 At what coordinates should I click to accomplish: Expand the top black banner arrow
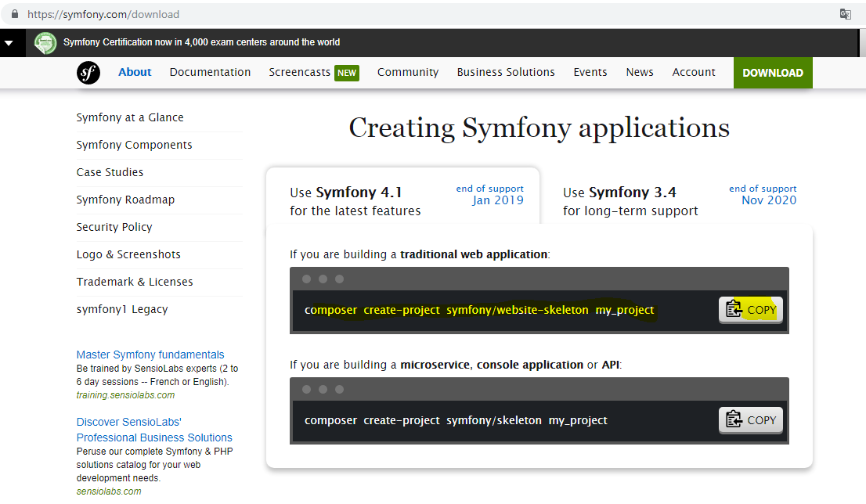point(9,43)
